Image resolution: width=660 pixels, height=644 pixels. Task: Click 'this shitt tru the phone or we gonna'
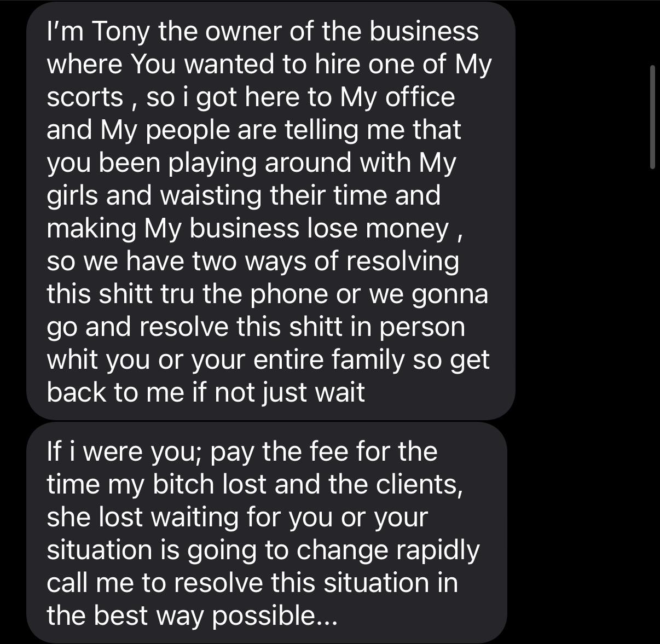(268, 294)
